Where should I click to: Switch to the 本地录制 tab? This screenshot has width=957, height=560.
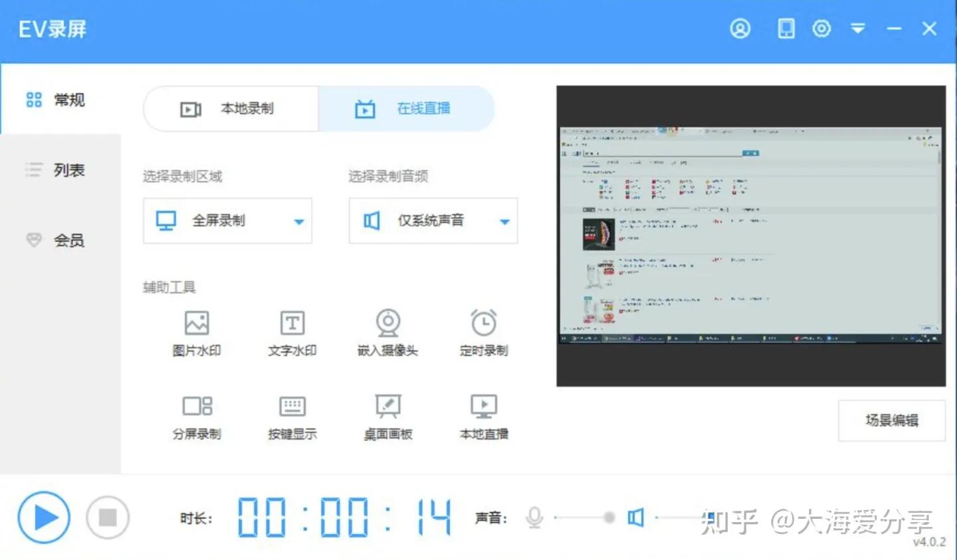coord(230,108)
